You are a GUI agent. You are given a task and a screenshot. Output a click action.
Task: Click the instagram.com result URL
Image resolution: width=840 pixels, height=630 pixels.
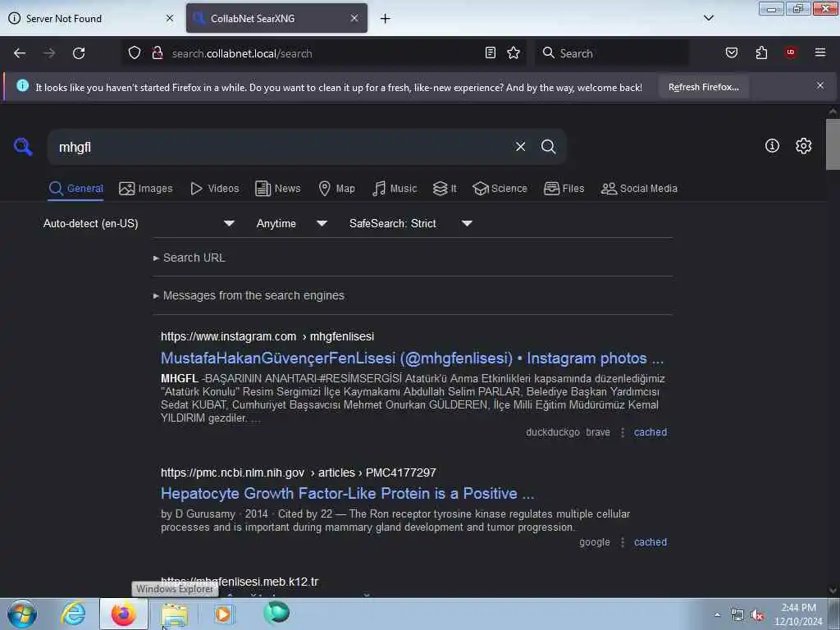267,336
